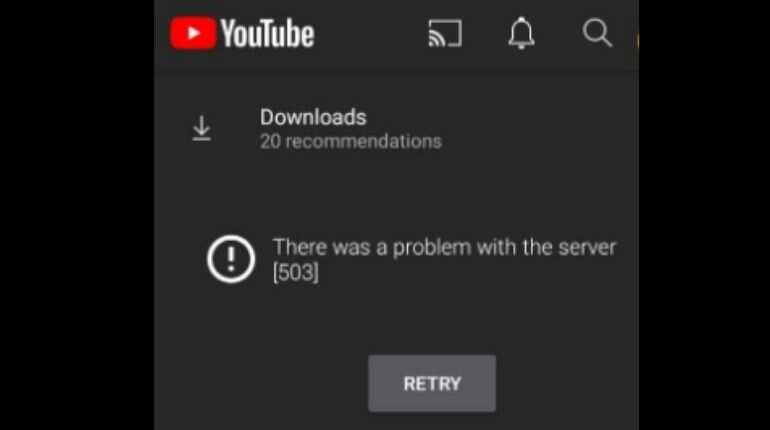Tap the YouTube header bar background
This screenshot has width=770, height=430.
[371, 33]
